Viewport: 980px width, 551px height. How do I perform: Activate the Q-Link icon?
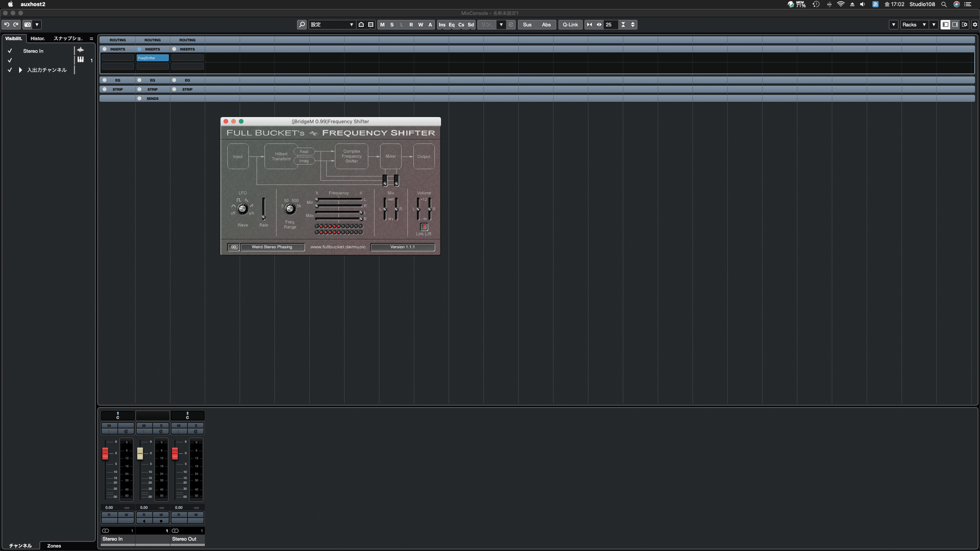pyautogui.click(x=570, y=24)
